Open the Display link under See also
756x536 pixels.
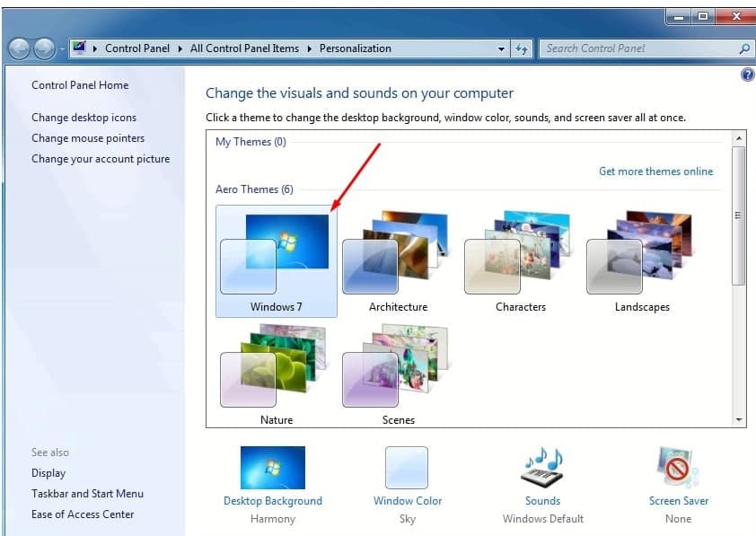pyautogui.click(x=48, y=473)
